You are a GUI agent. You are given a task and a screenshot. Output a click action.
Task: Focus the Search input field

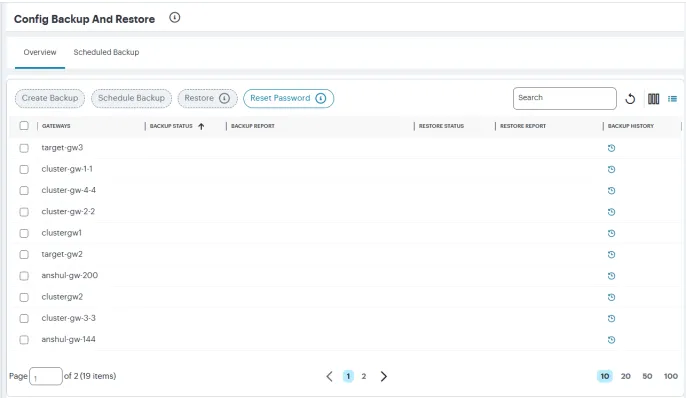click(564, 98)
